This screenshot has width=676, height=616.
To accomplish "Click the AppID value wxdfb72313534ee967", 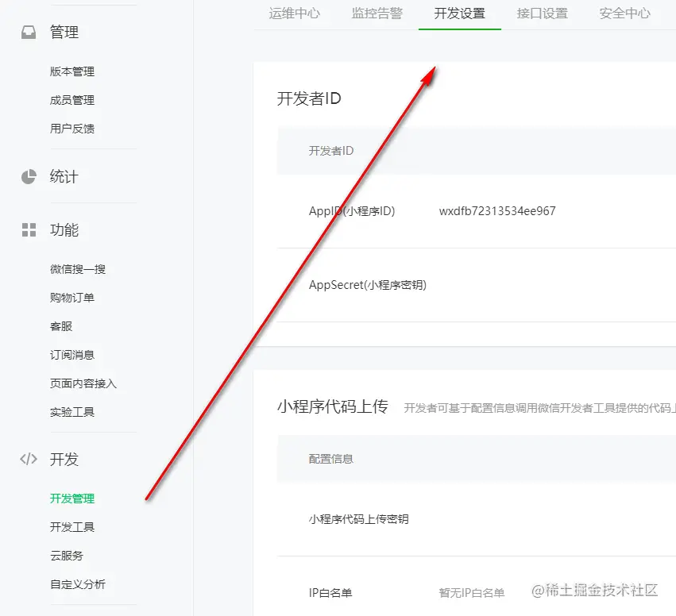I will tap(497, 211).
